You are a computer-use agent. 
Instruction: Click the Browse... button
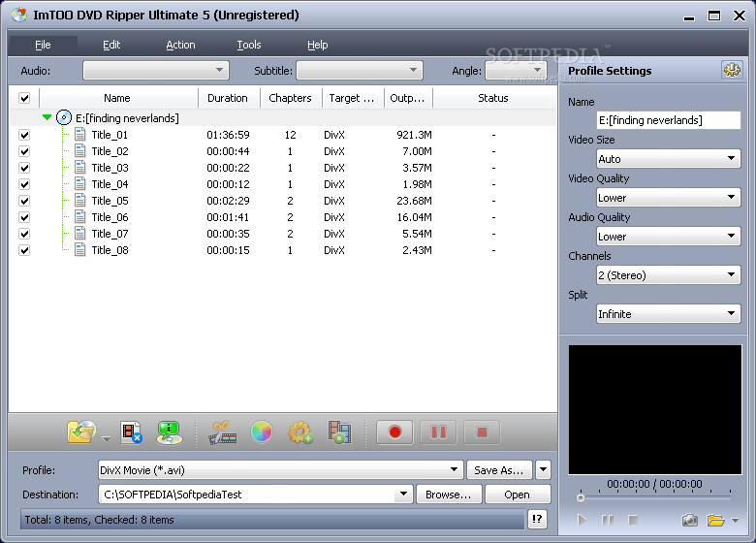click(x=449, y=495)
